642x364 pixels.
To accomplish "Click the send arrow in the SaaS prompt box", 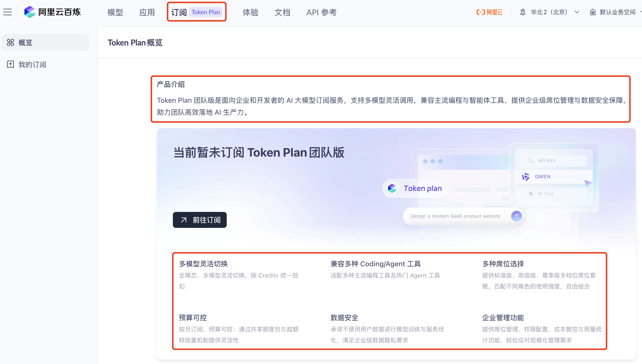I will click(517, 216).
